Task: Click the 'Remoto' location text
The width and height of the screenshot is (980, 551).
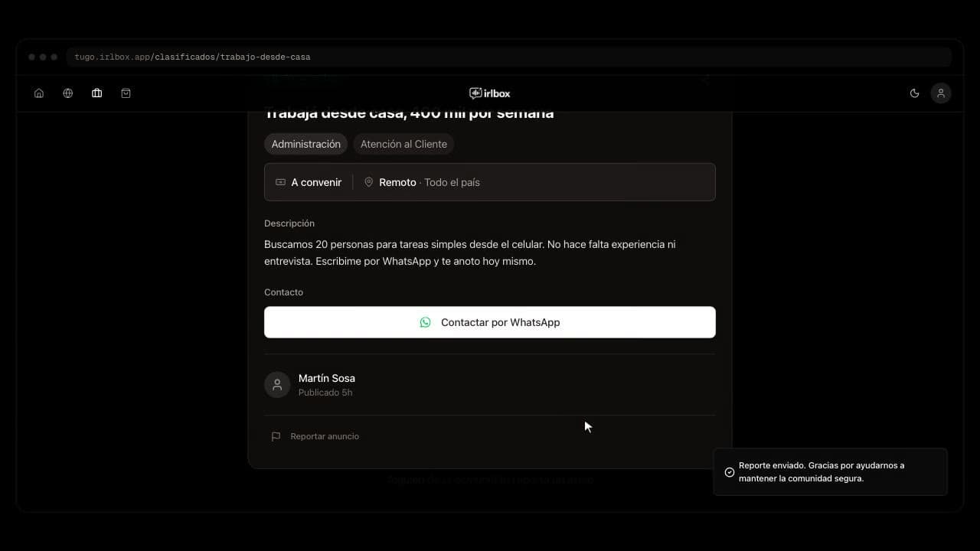Action: point(397,182)
